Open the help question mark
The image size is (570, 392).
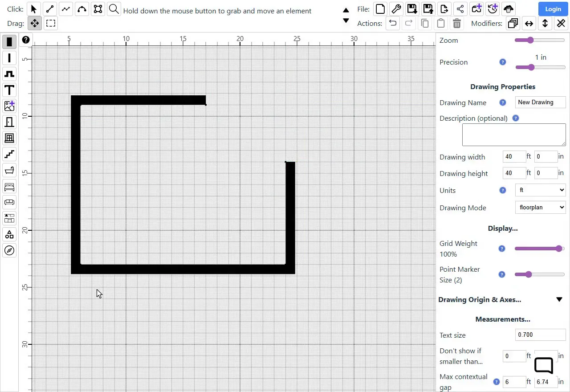click(26, 40)
